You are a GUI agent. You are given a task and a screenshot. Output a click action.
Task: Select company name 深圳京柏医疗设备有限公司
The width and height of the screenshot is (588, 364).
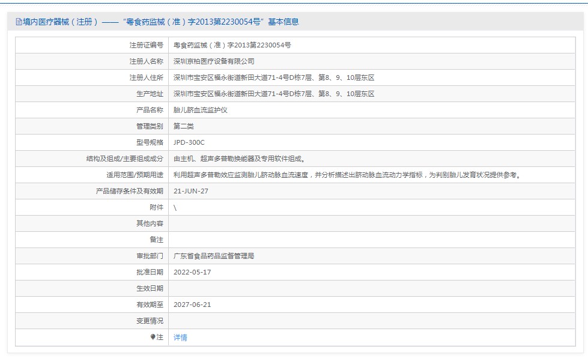click(x=214, y=61)
